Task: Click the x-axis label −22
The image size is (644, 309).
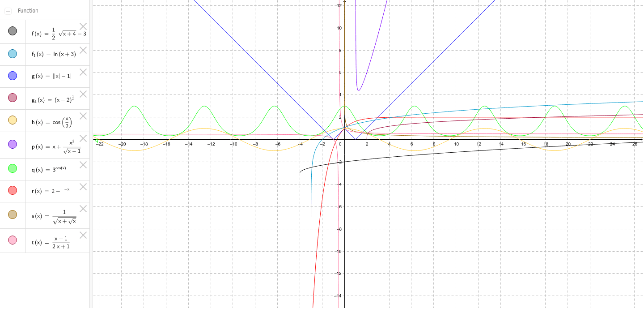Action: (x=99, y=144)
